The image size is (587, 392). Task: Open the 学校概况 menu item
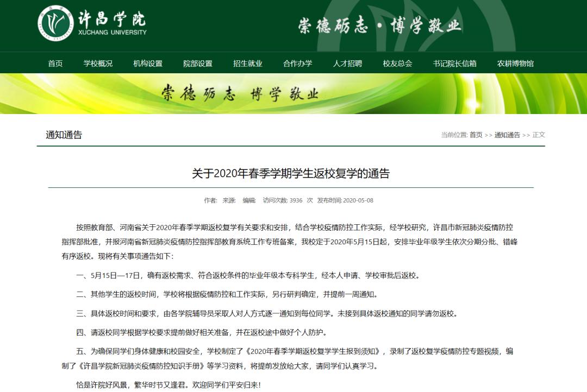(x=98, y=64)
